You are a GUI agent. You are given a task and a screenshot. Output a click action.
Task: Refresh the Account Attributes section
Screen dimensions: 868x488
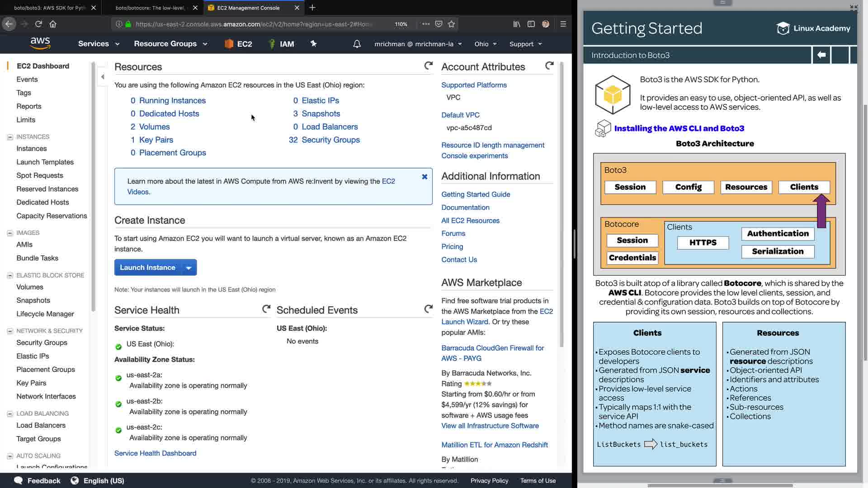tap(549, 66)
